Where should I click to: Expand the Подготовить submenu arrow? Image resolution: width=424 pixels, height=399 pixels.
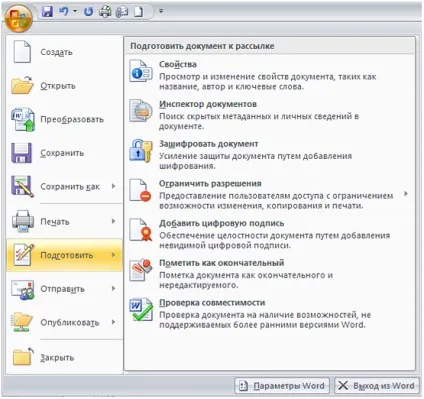point(114,255)
